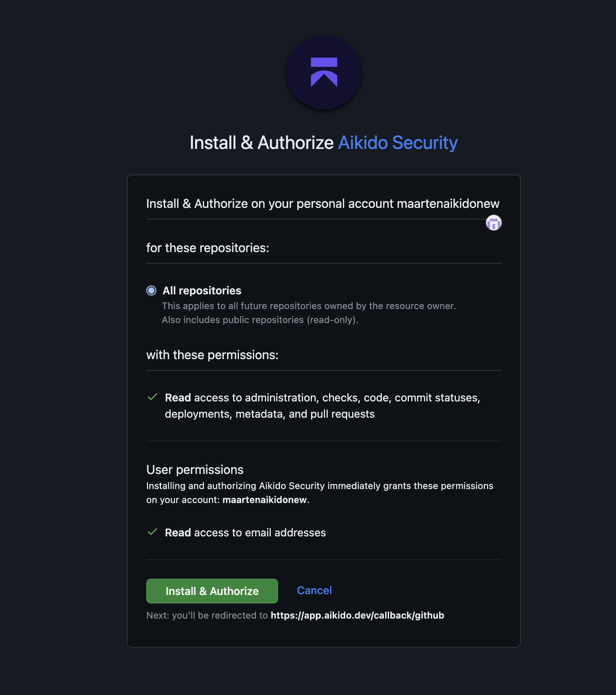The image size is (616, 695).
Task: Click the Install & Authorize button
Action: [212, 591]
